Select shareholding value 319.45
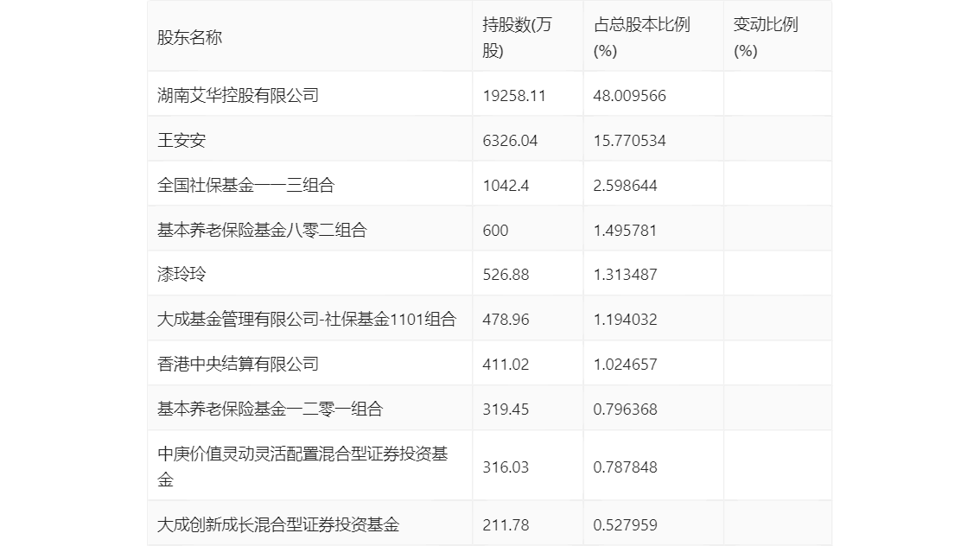The image size is (980, 546). click(506, 409)
